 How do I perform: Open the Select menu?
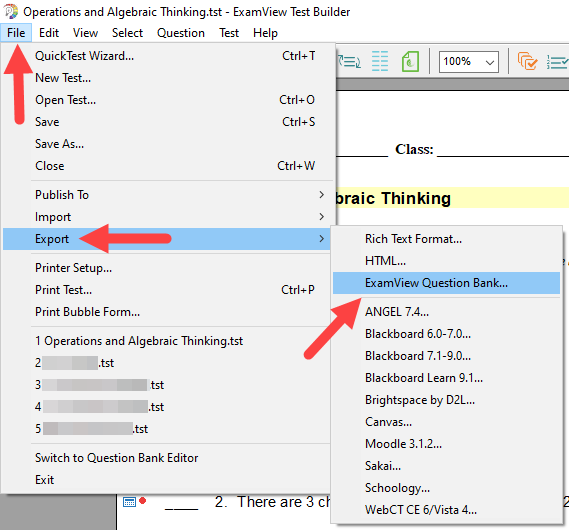[x=127, y=33]
